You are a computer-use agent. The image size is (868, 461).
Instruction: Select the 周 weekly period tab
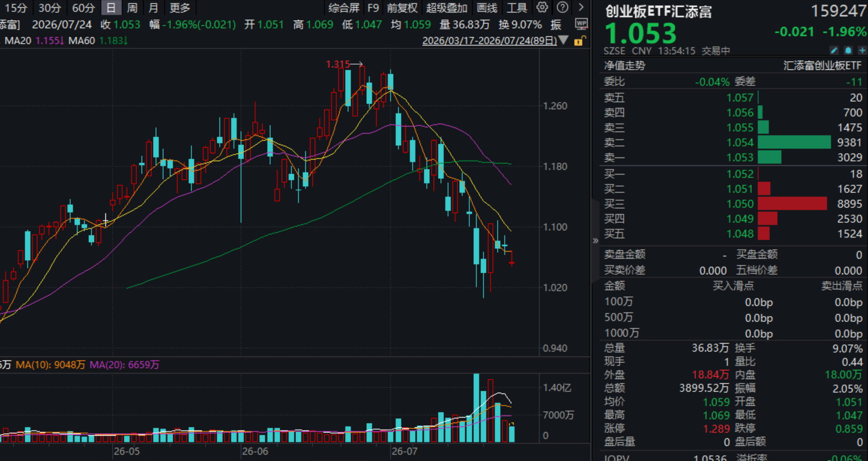pos(132,8)
